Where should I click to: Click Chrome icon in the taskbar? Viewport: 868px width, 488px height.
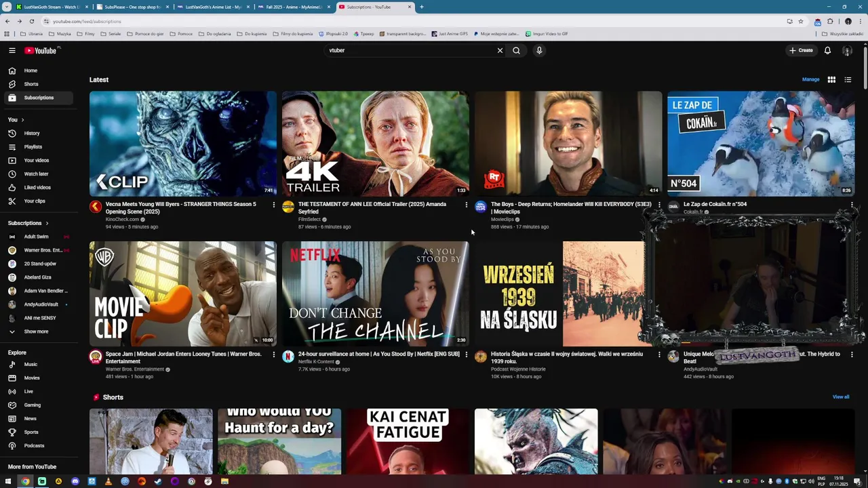coord(25,481)
